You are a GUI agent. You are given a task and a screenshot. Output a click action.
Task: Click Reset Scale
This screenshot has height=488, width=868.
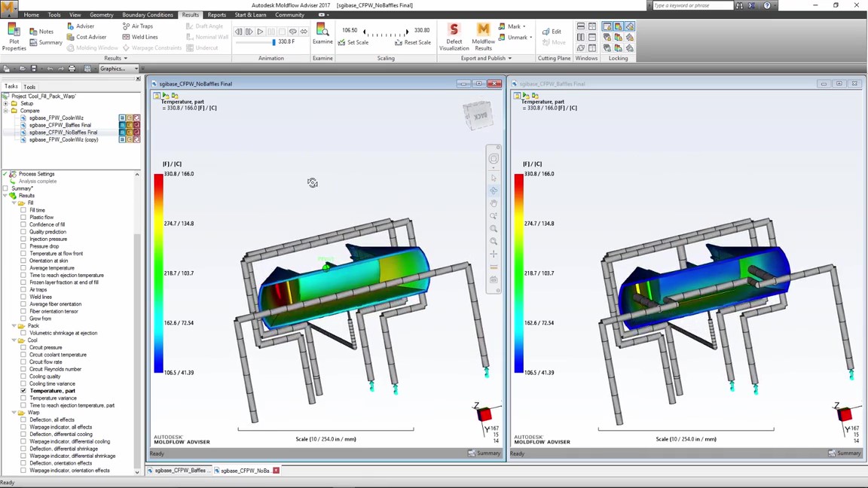pyautogui.click(x=413, y=43)
